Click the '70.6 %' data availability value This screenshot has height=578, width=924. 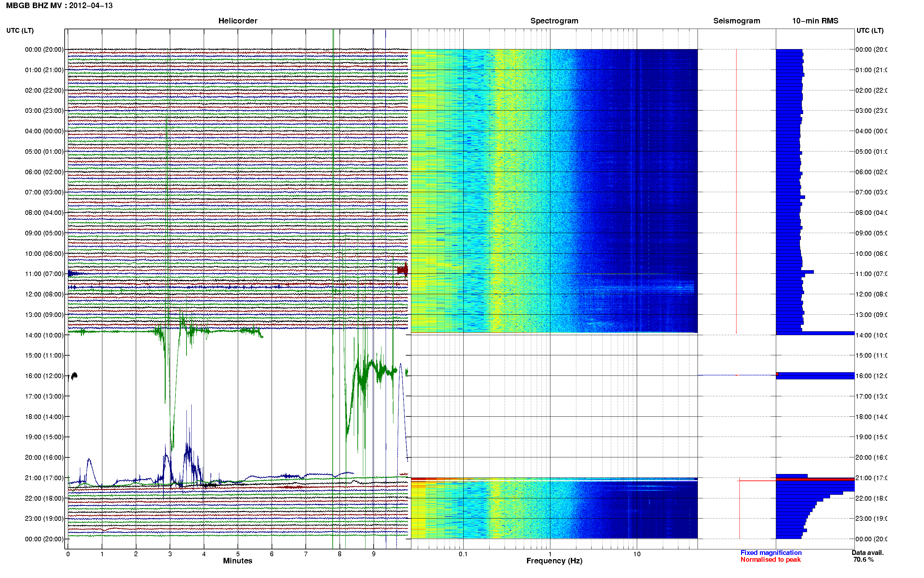tap(863, 560)
